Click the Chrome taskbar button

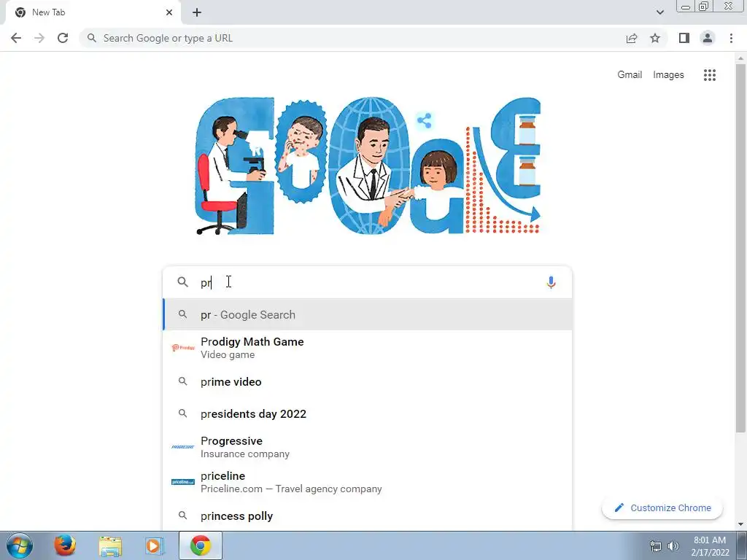tap(201, 545)
